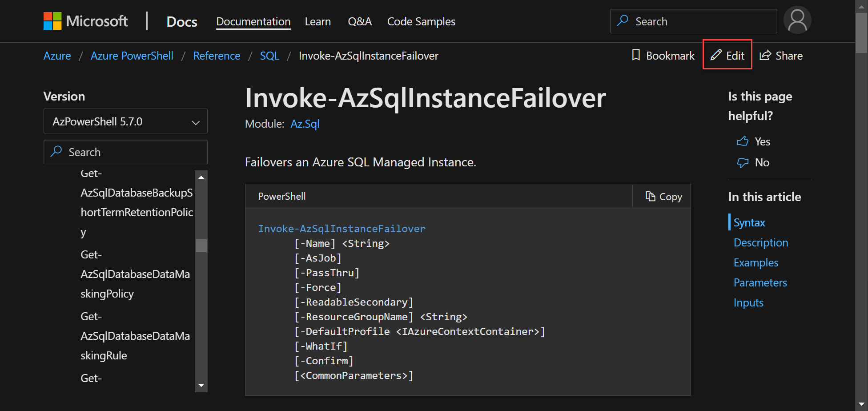Click the Microsoft logo
This screenshot has width=868, height=411.
85,21
